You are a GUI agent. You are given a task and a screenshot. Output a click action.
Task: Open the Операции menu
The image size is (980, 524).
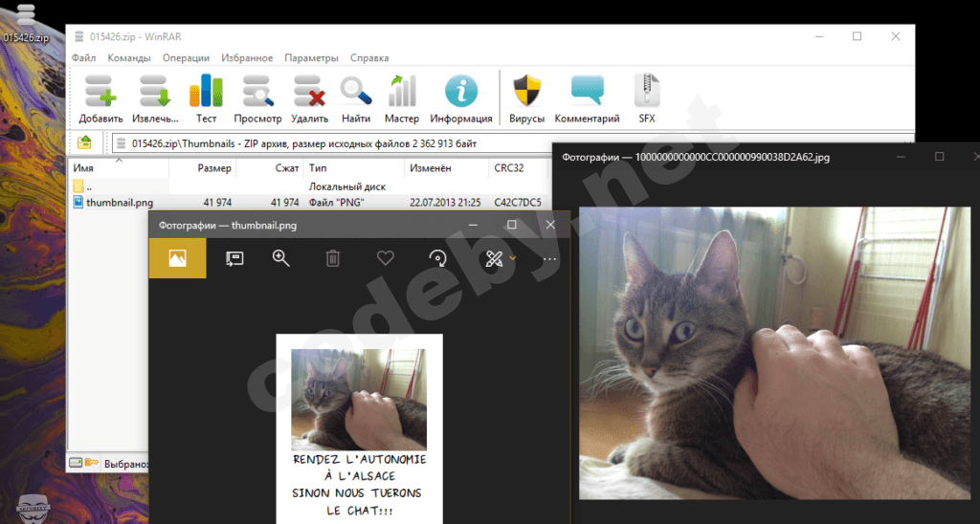(186, 57)
